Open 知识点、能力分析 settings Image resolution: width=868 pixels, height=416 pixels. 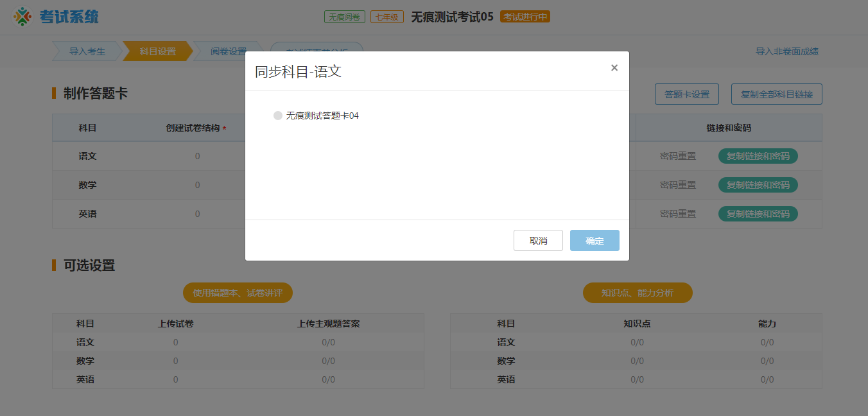(638, 292)
